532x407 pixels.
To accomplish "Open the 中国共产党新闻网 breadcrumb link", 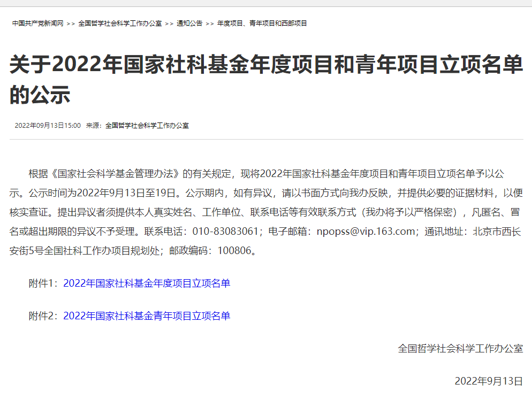I will pyautogui.click(x=37, y=24).
